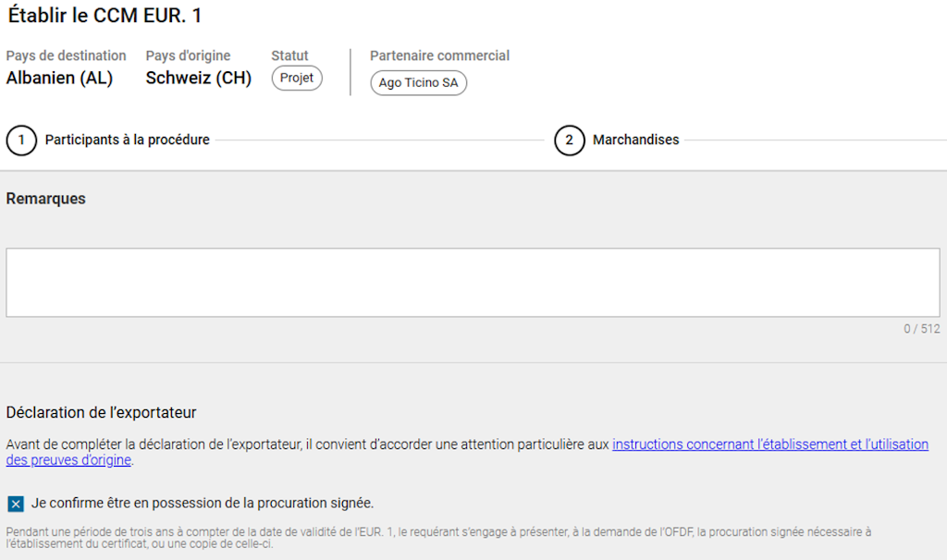The height and width of the screenshot is (560, 947).
Task: Go to Participants à la procédure step
Action: coord(128,140)
